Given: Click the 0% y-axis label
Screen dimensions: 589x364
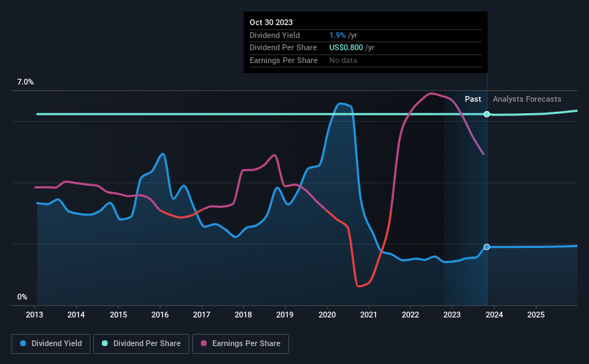Looking at the screenshot, I should 22,297.
